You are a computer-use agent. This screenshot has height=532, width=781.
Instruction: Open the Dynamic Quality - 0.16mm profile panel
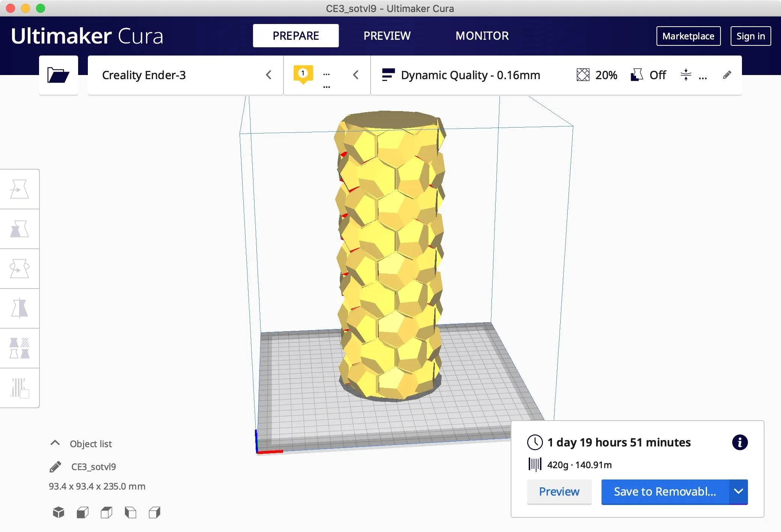coord(556,75)
